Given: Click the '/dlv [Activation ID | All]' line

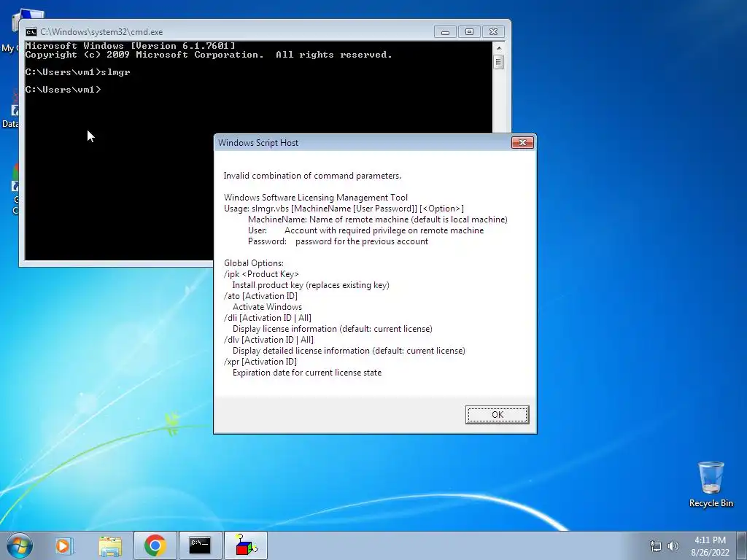Looking at the screenshot, I should pyautogui.click(x=268, y=340).
